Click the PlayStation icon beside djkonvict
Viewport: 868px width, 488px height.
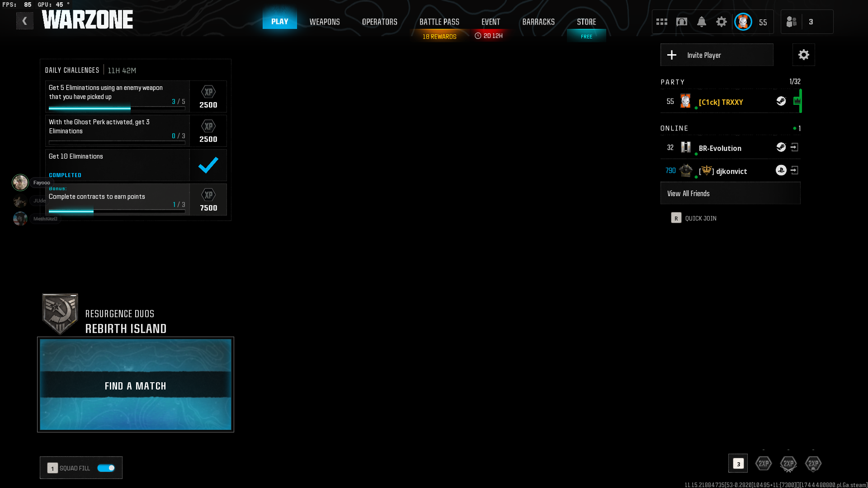pyautogui.click(x=781, y=170)
